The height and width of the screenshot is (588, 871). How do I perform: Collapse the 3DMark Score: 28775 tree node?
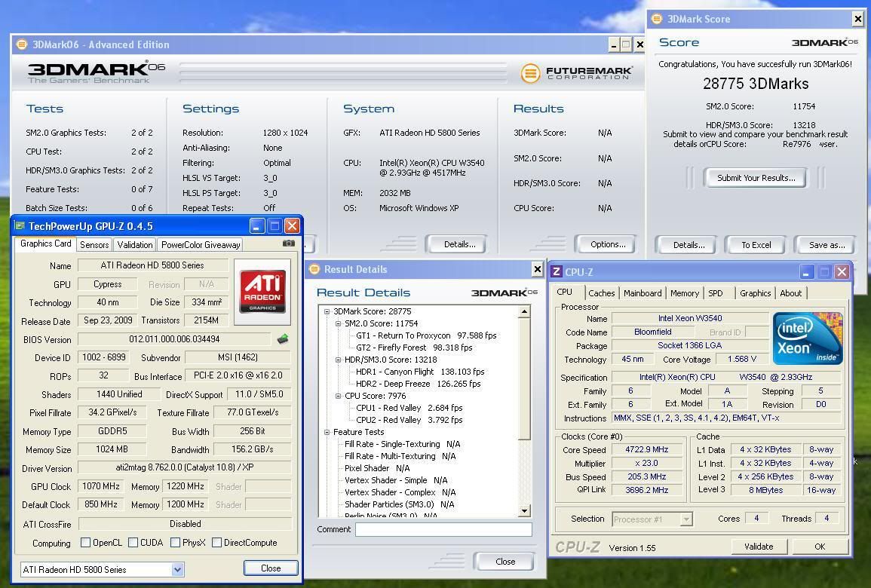pyautogui.click(x=327, y=311)
